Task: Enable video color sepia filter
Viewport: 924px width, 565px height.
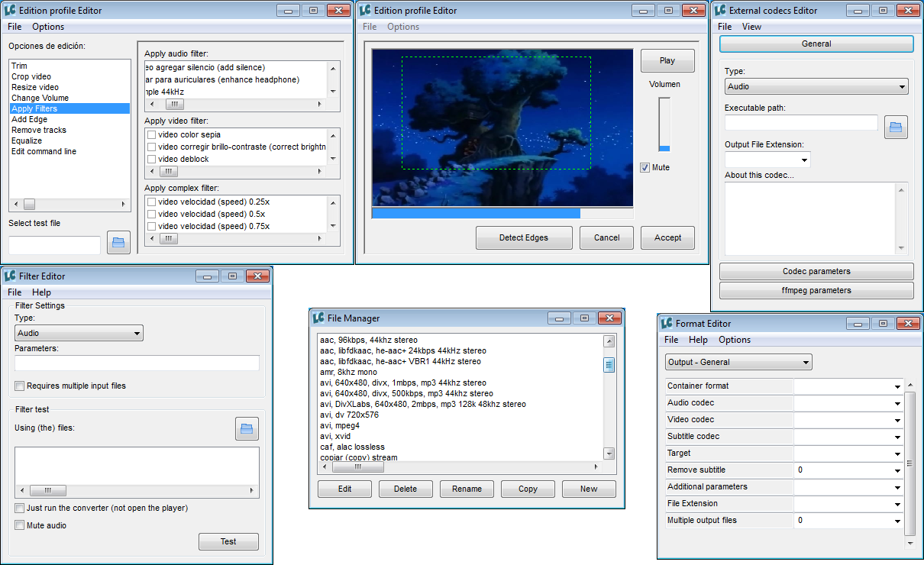Action: tap(152, 134)
